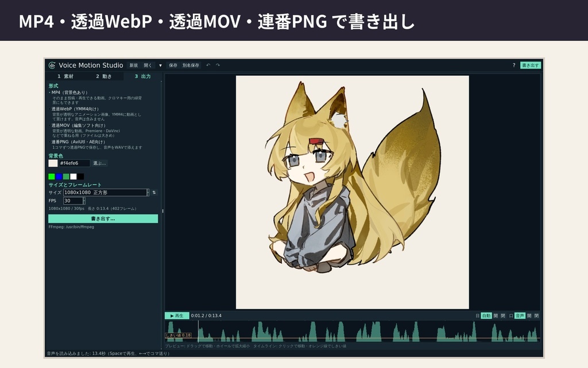Pick the blue preset swatch
Viewport: 588px width, 368px height.
[59, 177]
